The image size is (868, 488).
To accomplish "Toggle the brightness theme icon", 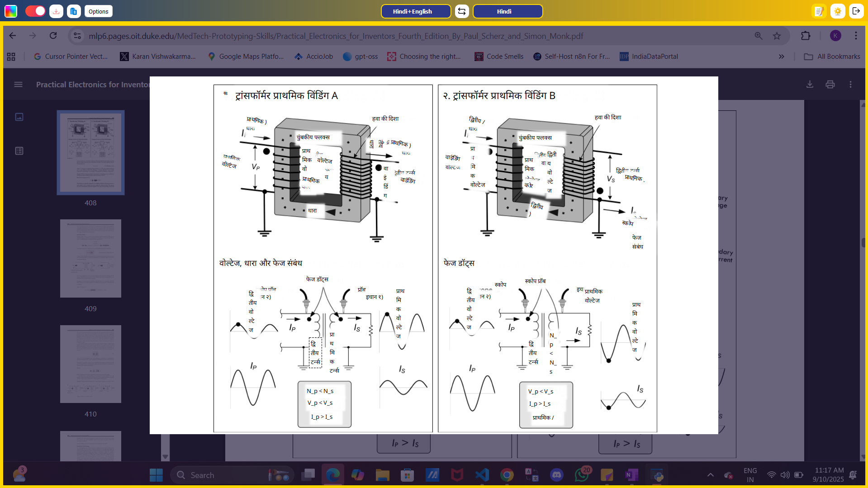I will point(838,11).
